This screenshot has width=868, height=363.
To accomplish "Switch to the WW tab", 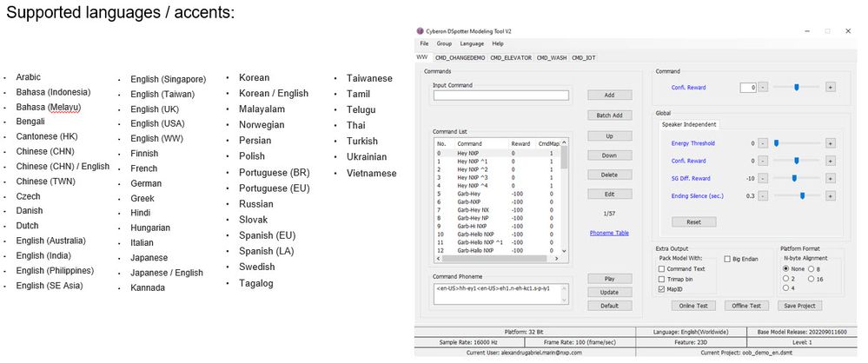I will click(x=422, y=57).
